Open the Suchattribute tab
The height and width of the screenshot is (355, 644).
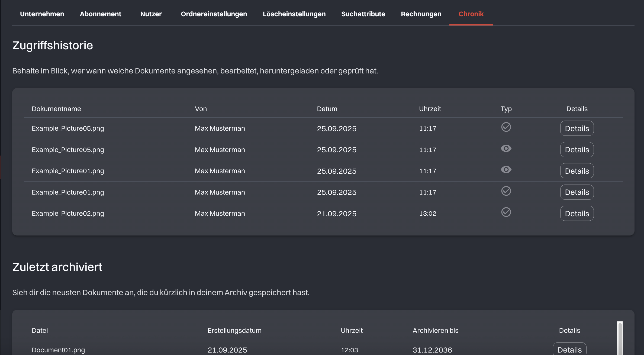(363, 14)
